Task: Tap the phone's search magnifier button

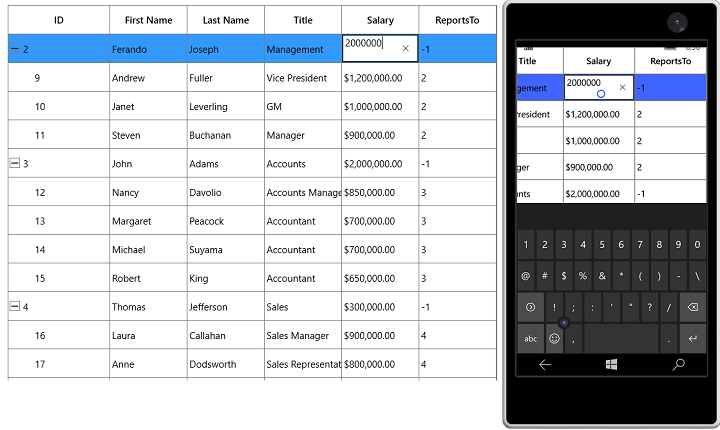Action: pos(678,365)
